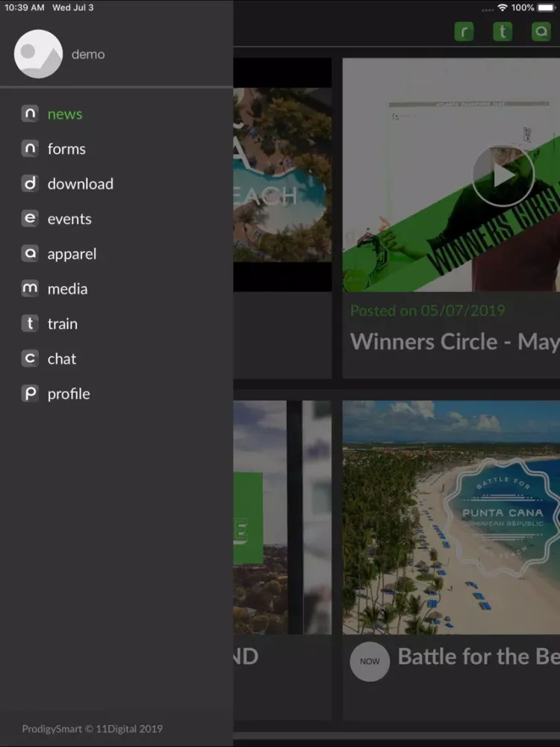
Task: Click the green 't' icon in top bar
Action: point(503,32)
